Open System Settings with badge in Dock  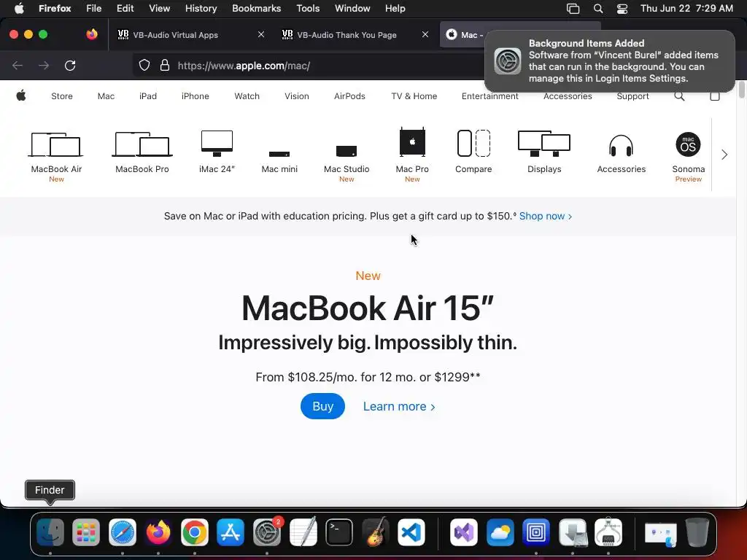267,532
